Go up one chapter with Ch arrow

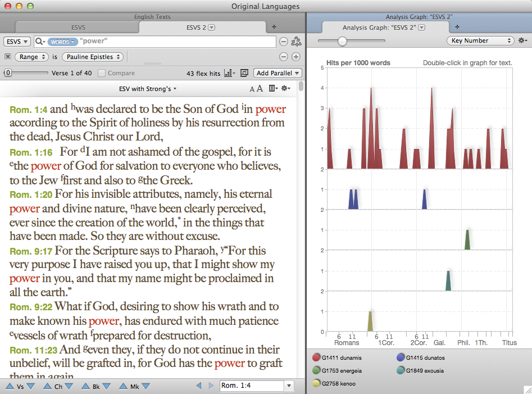[x=48, y=386]
